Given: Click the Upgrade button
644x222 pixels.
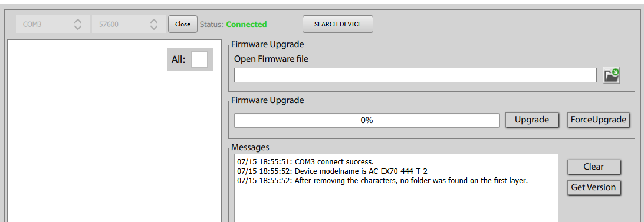Looking at the screenshot, I should click(532, 120).
